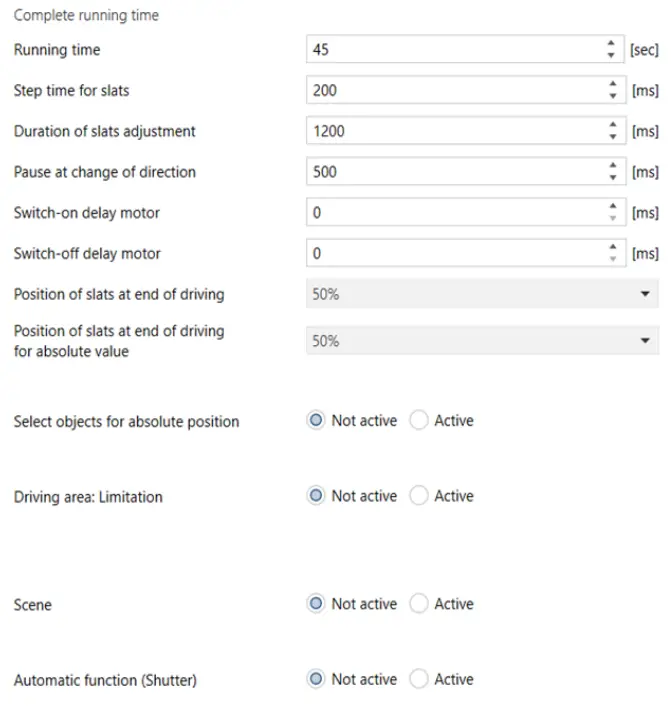Decrease Duration of slats adjustment value

pos(611,137)
